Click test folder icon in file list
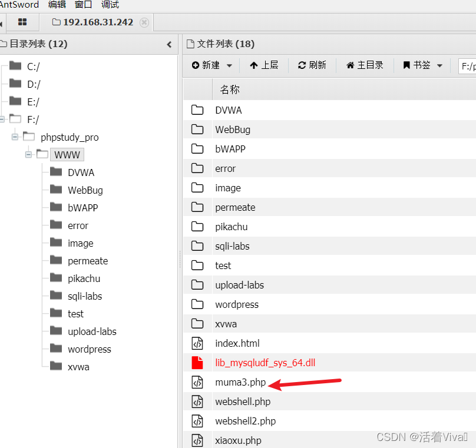 197,266
